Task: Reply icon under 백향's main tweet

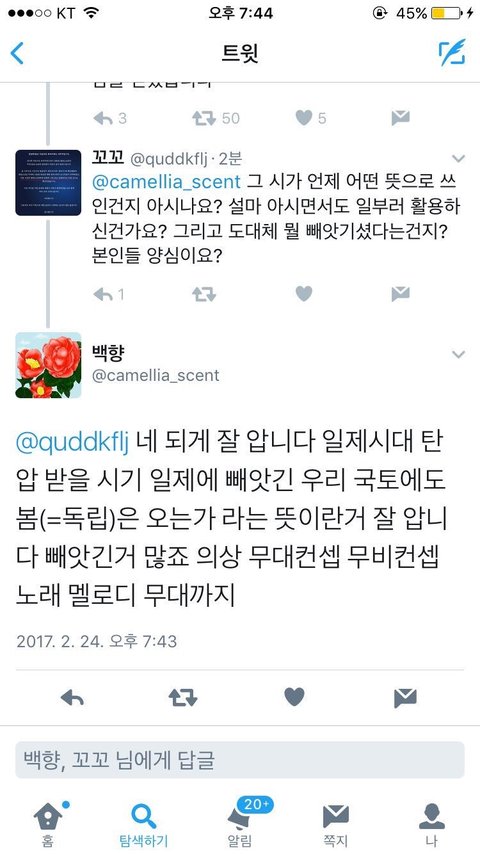Action: point(72,697)
